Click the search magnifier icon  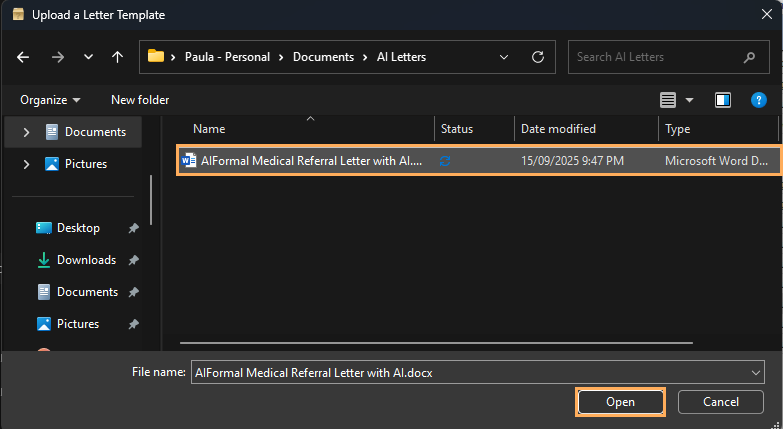(x=749, y=57)
